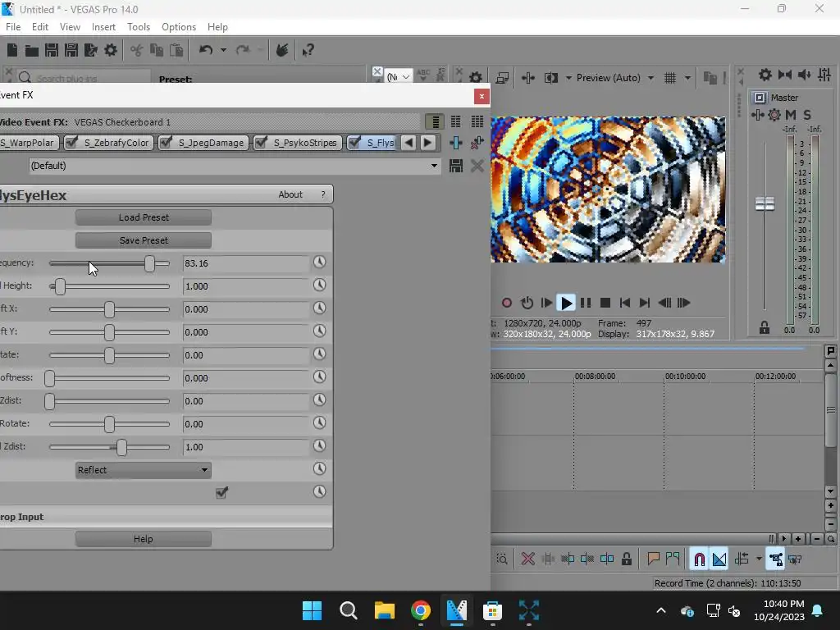Toggle auto crossfades on the timeline toolbar
840x630 pixels.
pyautogui.click(x=719, y=559)
